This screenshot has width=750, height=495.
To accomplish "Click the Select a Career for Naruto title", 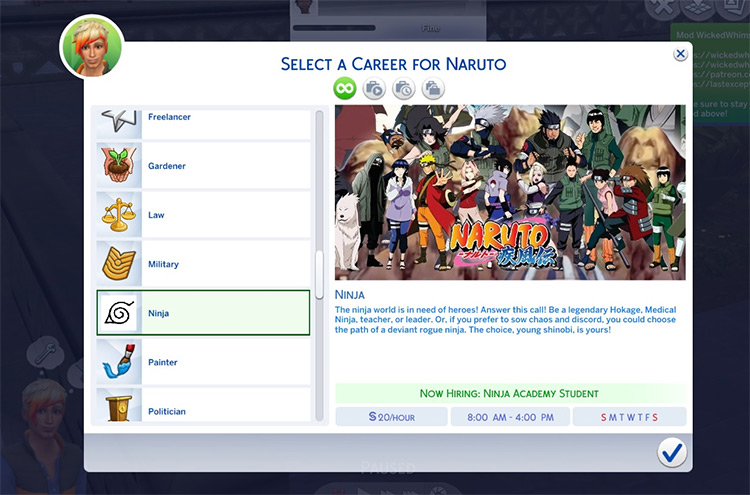I will tap(393, 64).
